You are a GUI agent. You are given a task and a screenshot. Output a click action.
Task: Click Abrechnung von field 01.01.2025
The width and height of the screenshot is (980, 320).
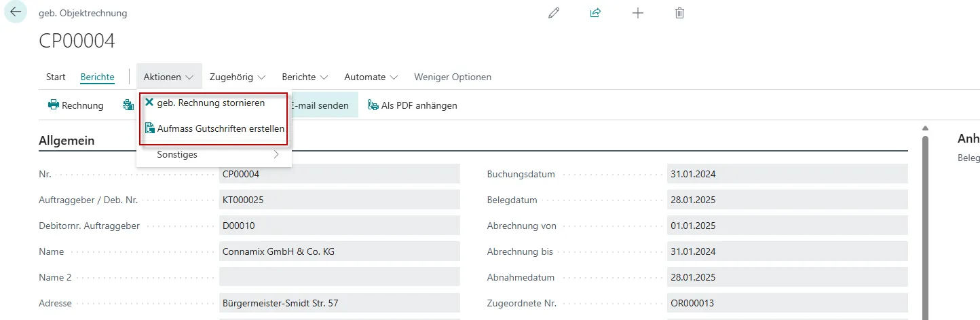coord(787,226)
